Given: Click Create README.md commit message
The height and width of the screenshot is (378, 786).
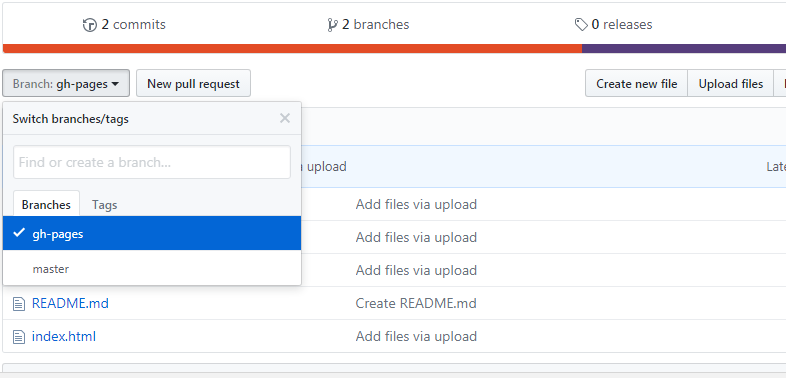Looking at the screenshot, I should point(416,303).
